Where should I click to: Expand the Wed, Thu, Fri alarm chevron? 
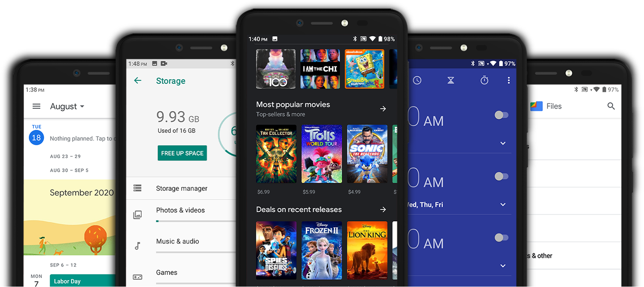click(x=503, y=205)
